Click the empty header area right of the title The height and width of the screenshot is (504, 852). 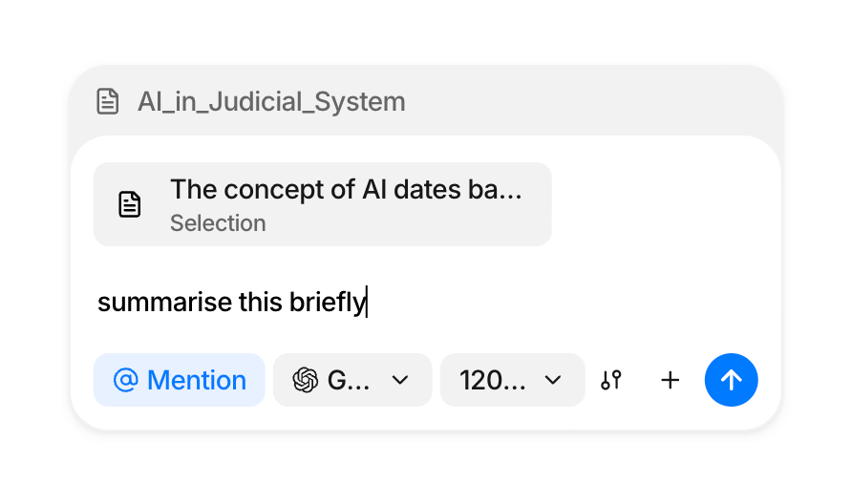[592, 101]
